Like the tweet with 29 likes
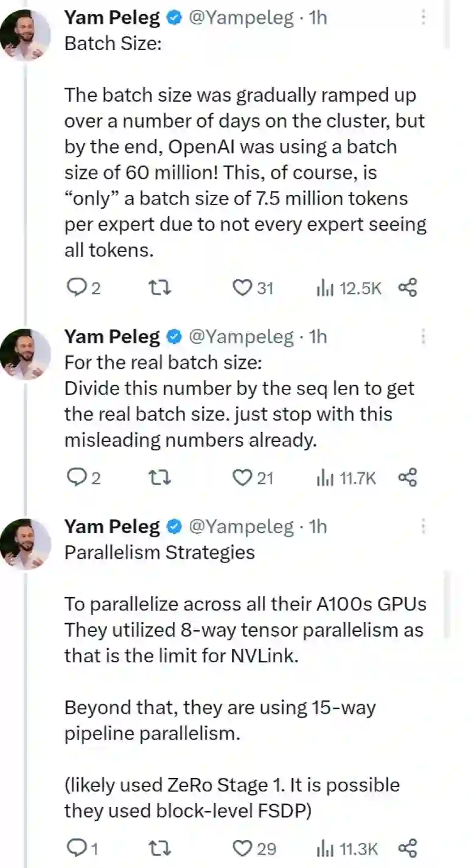The height and width of the screenshot is (868, 471). click(243, 848)
